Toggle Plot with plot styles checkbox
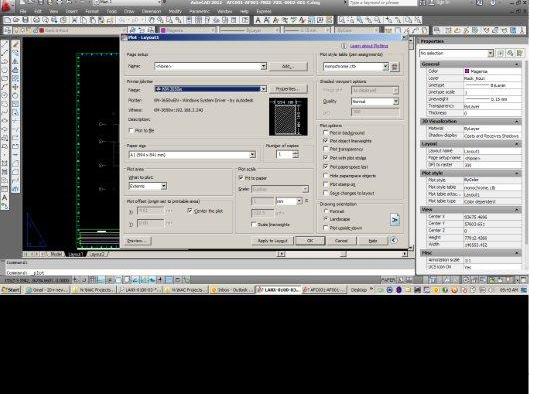The width and height of the screenshot is (536, 402). point(326,158)
